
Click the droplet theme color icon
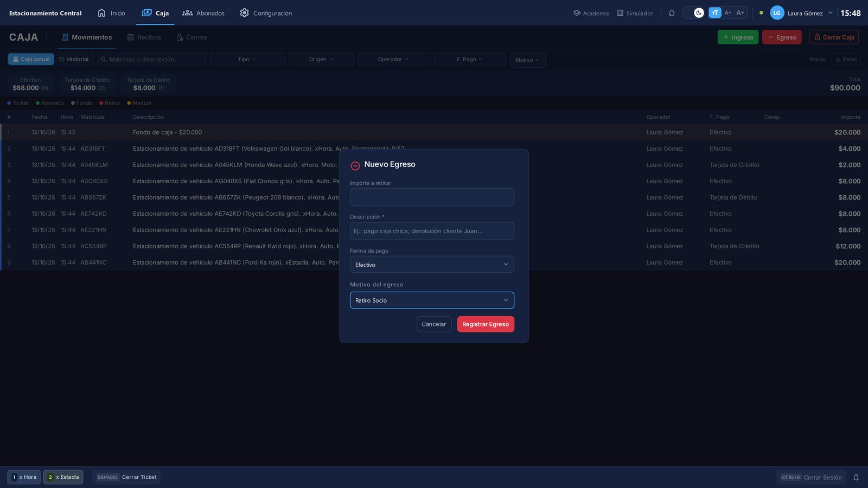click(x=672, y=13)
